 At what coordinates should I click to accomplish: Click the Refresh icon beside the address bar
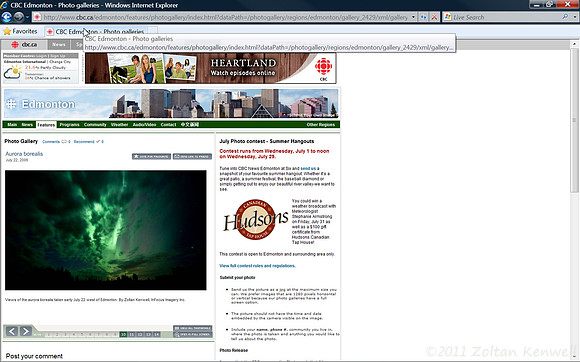click(424, 17)
